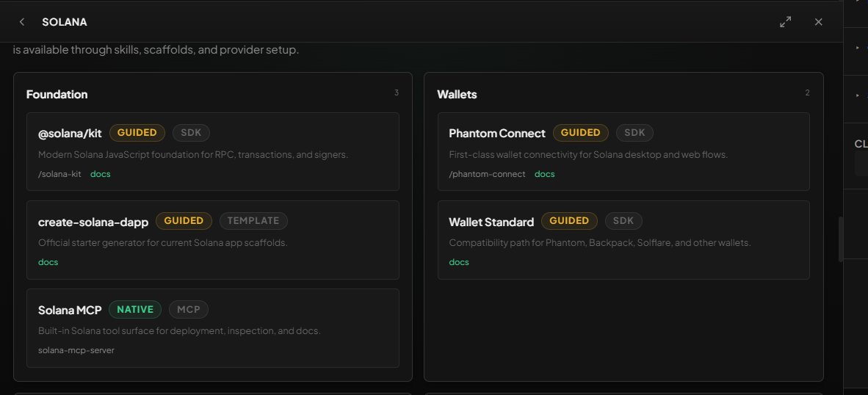Click Foundation item count 3
The image size is (868, 395).
click(397, 93)
